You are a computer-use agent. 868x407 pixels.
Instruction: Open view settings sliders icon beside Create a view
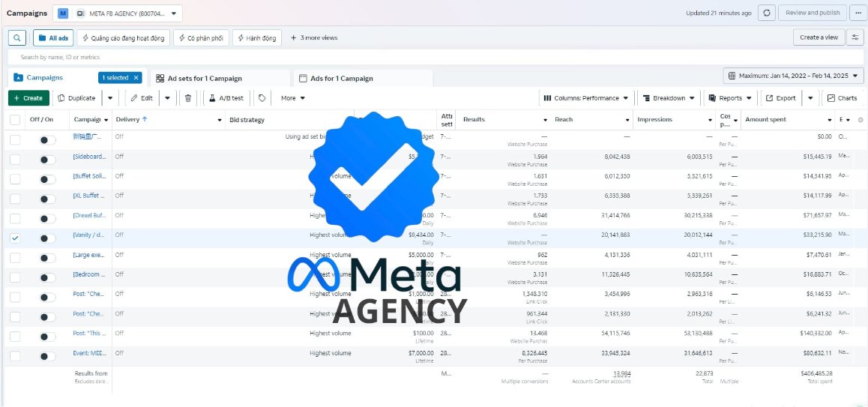pyautogui.click(x=855, y=37)
